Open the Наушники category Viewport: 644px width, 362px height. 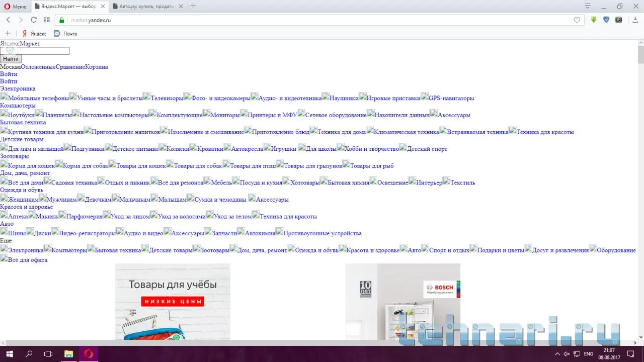click(344, 98)
